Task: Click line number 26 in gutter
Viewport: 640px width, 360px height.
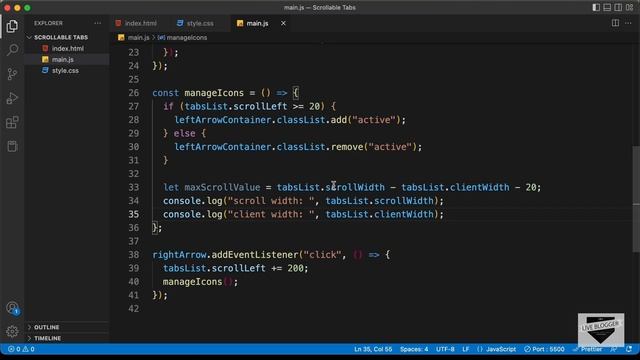Action: pos(133,93)
